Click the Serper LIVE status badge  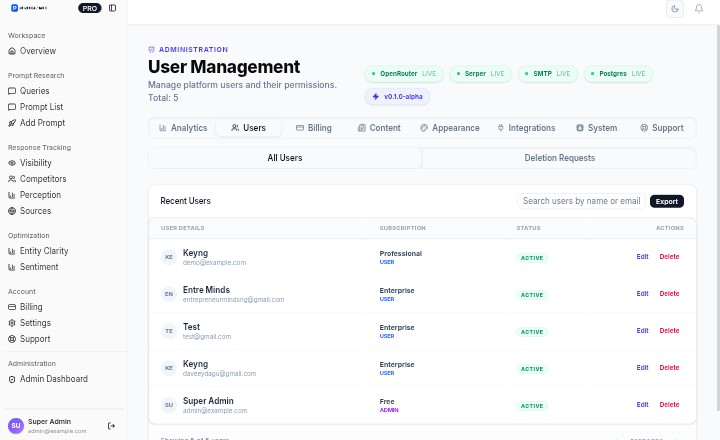click(x=480, y=74)
